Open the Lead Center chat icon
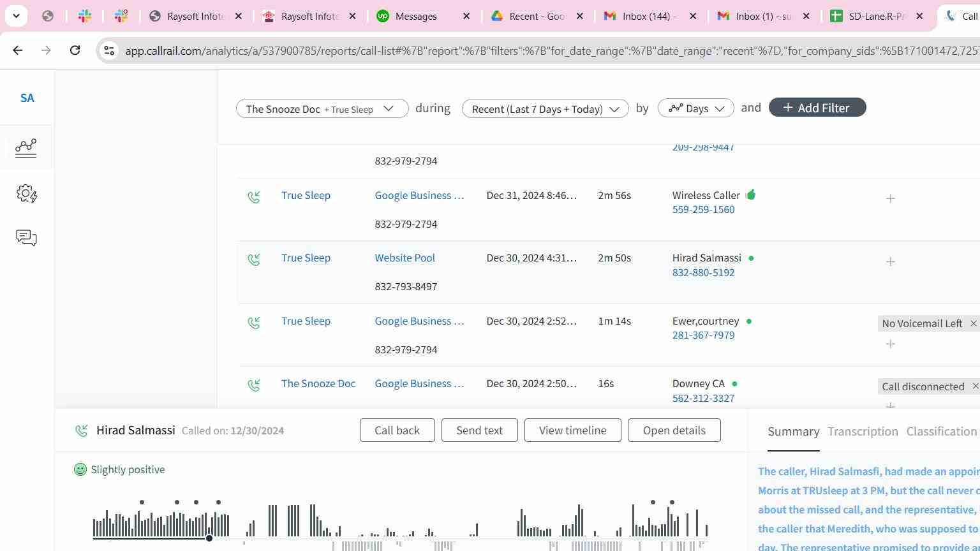Viewport: 980px width, 551px height. [26, 238]
